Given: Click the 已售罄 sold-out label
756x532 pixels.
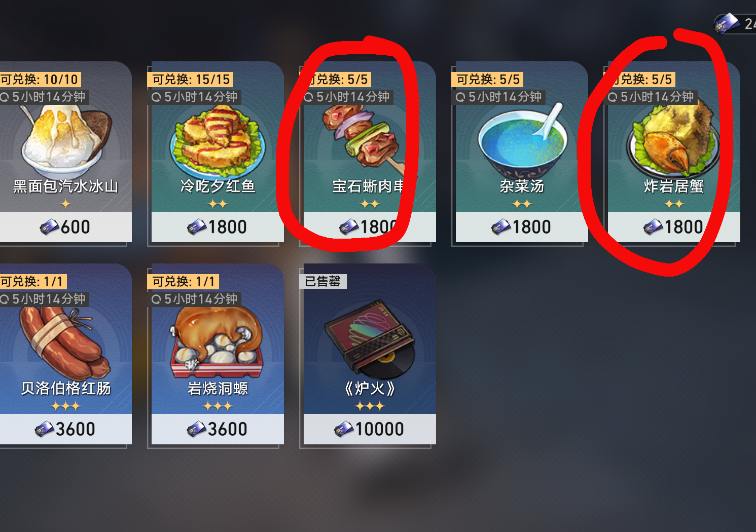Looking at the screenshot, I should coord(323,281).
